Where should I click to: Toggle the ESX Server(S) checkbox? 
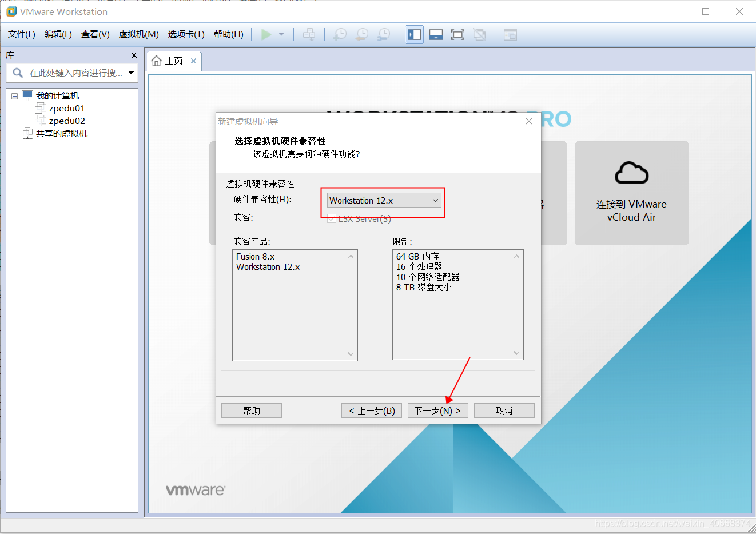coord(332,218)
